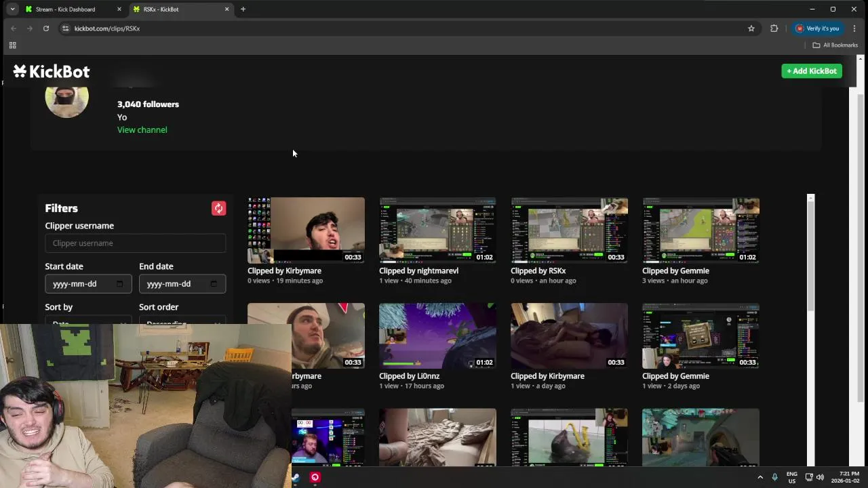Open the saxophone seal clip thumbnail
The height and width of the screenshot is (488, 868).
569,437
